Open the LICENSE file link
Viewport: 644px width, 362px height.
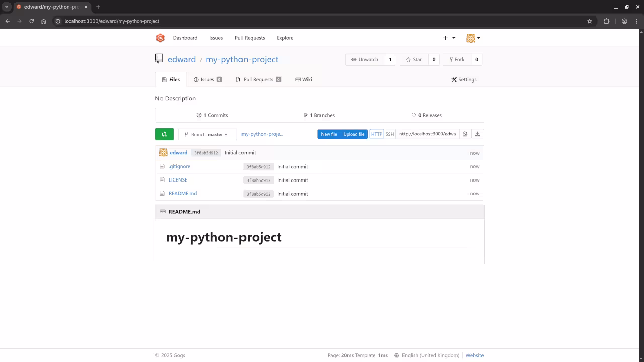coord(178,179)
